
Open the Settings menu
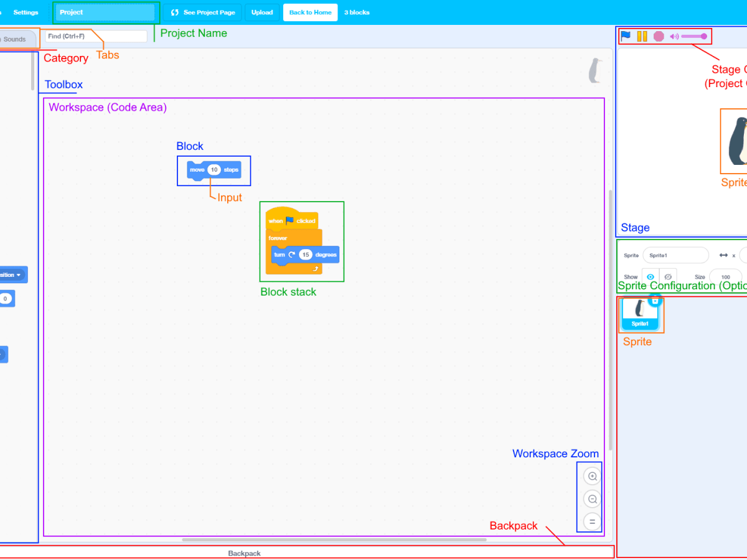[26, 12]
